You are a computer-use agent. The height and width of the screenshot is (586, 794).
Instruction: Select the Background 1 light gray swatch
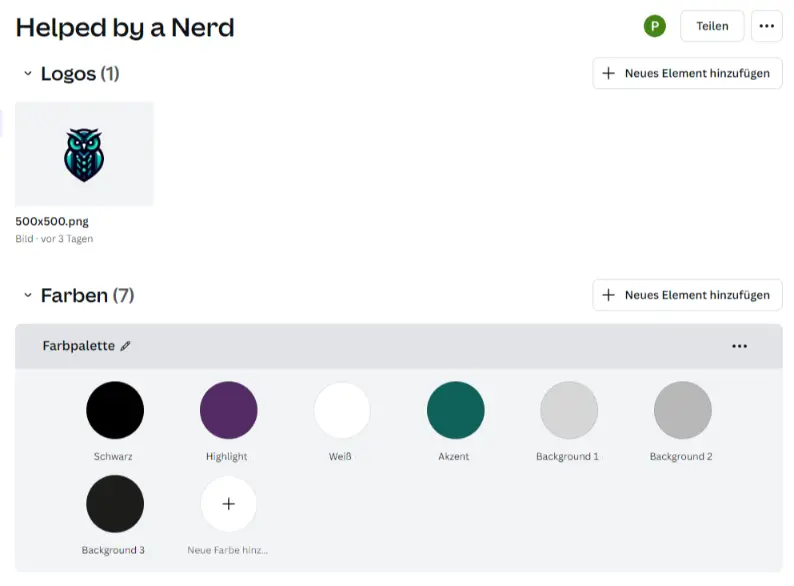(x=568, y=410)
